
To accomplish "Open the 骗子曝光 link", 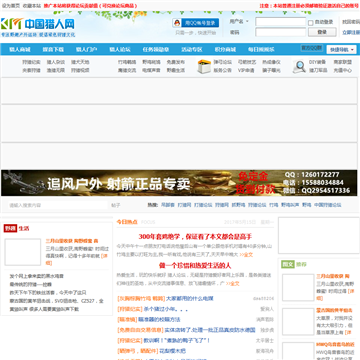I will coord(271,70).
